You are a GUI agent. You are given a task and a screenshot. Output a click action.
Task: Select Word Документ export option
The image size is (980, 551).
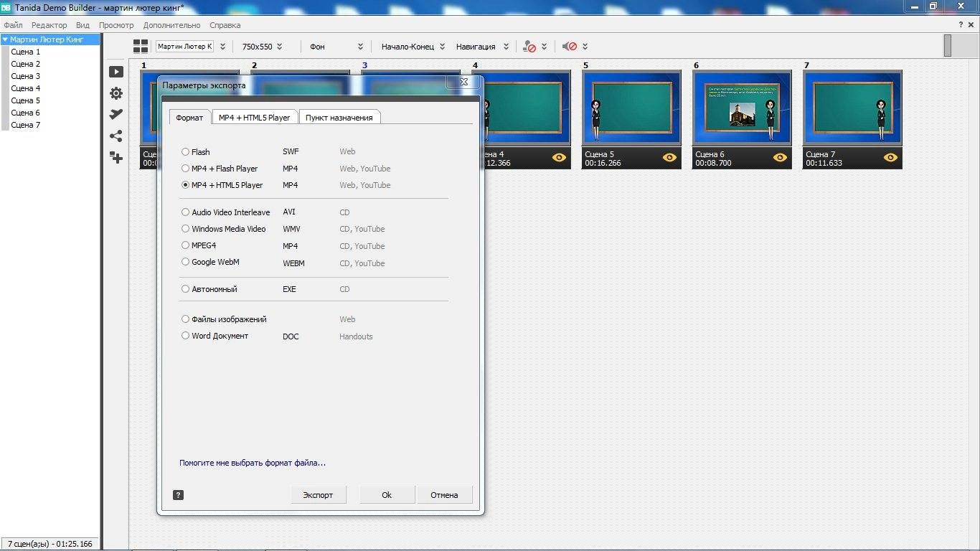[x=186, y=336]
